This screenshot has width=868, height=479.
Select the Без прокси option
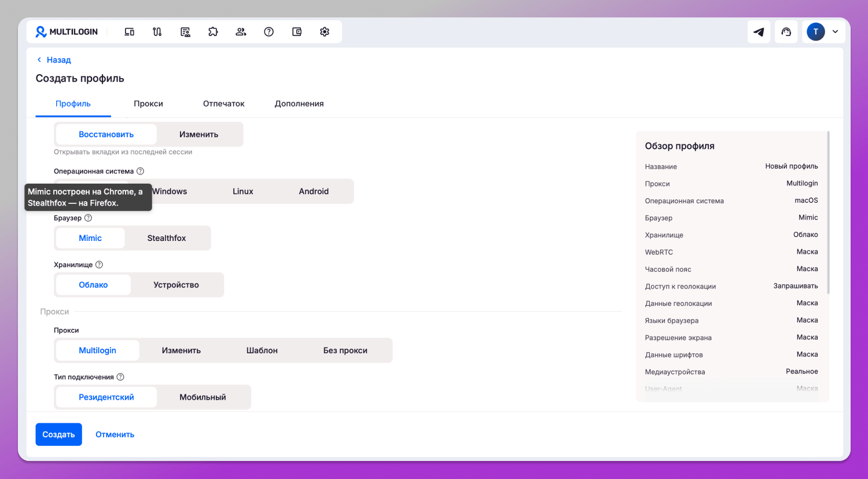pos(345,350)
